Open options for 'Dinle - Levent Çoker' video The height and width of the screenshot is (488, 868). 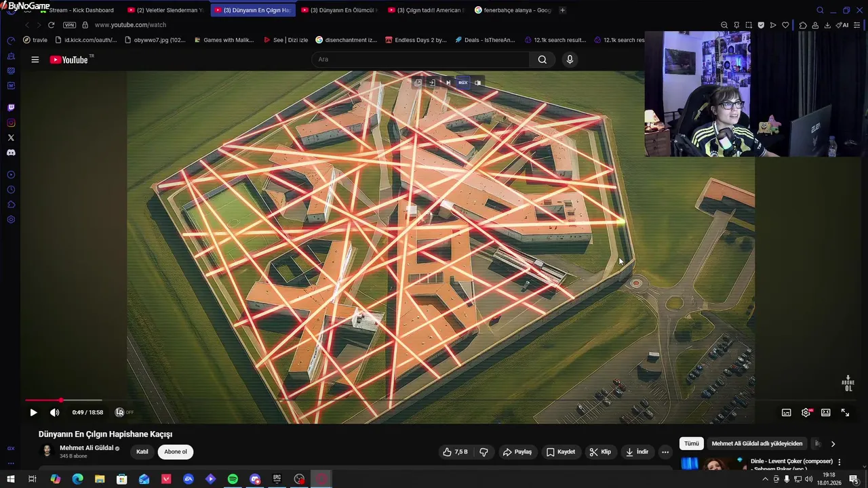[x=840, y=462]
